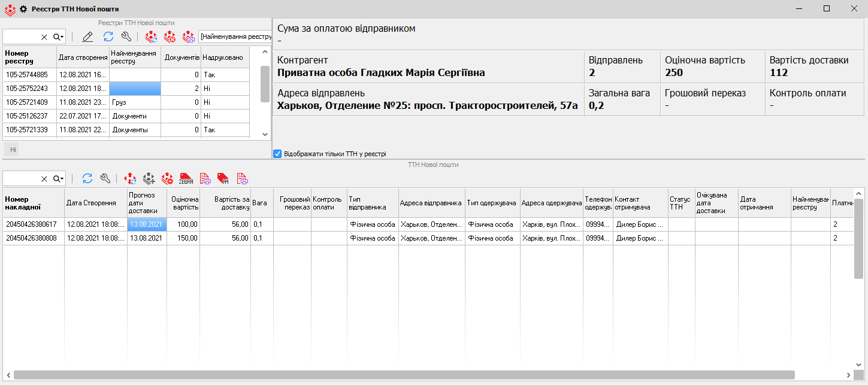Click the A4 label print icon

pos(223,178)
